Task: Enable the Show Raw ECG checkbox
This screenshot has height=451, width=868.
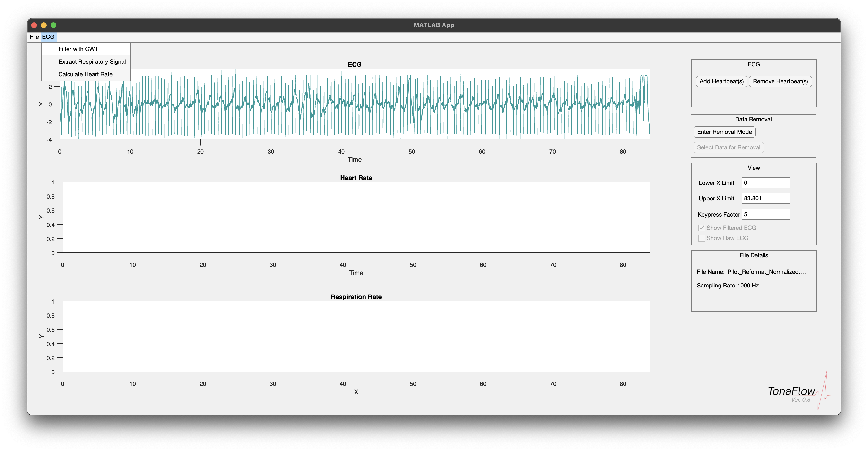Action: [702, 238]
